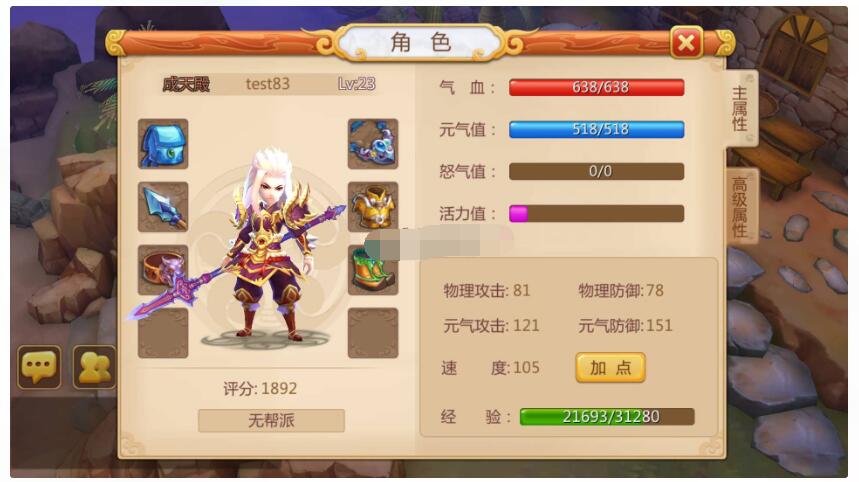Click the red 气血 health bar

pyautogui.click(x=597, y=87)
